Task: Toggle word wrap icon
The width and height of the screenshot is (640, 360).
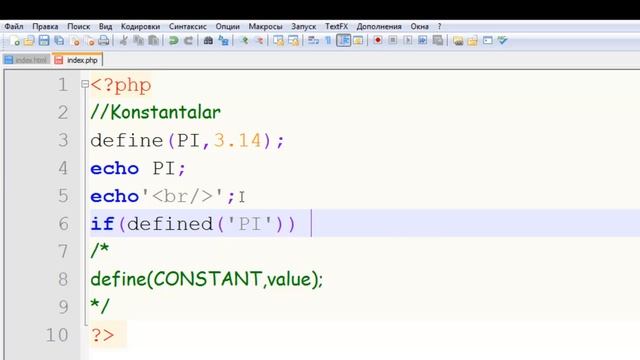Action: [313, 40]
